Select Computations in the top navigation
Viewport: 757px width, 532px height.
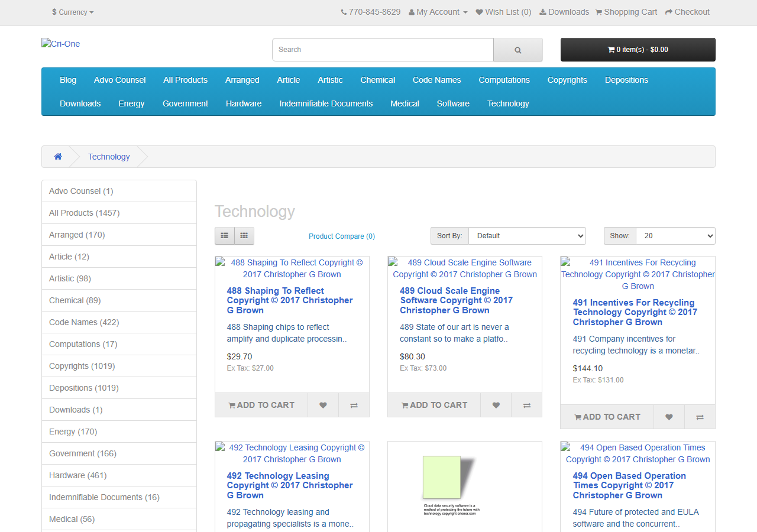pos(504,80)
